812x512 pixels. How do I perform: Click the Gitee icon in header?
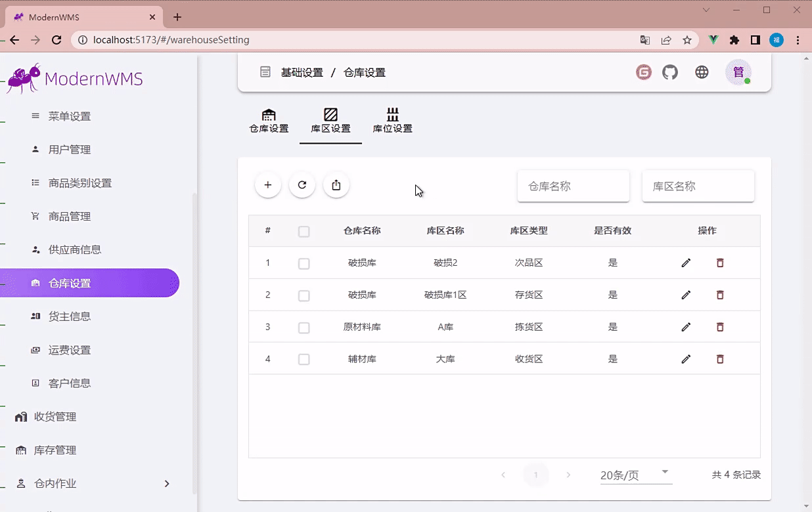[x=644, y=72]
